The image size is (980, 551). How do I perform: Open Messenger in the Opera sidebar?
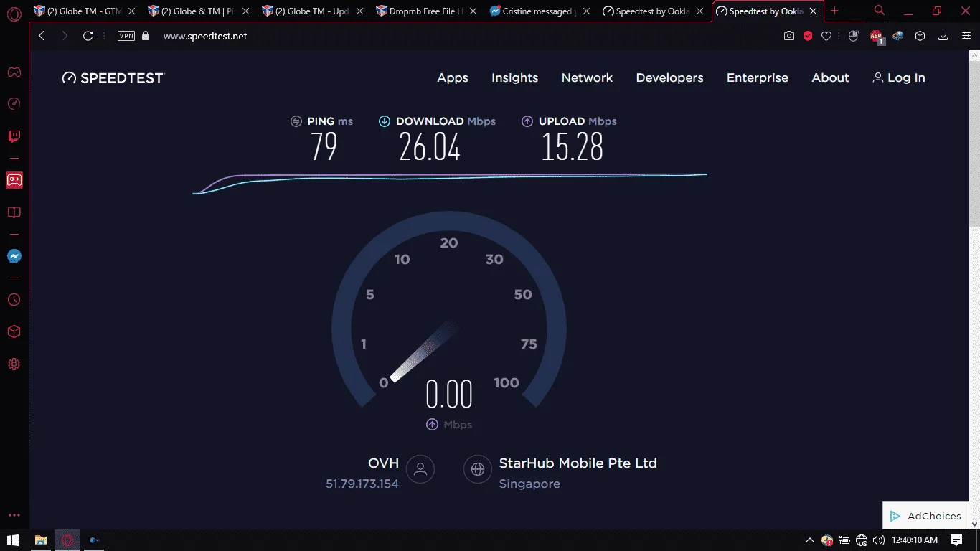[14, 256]
